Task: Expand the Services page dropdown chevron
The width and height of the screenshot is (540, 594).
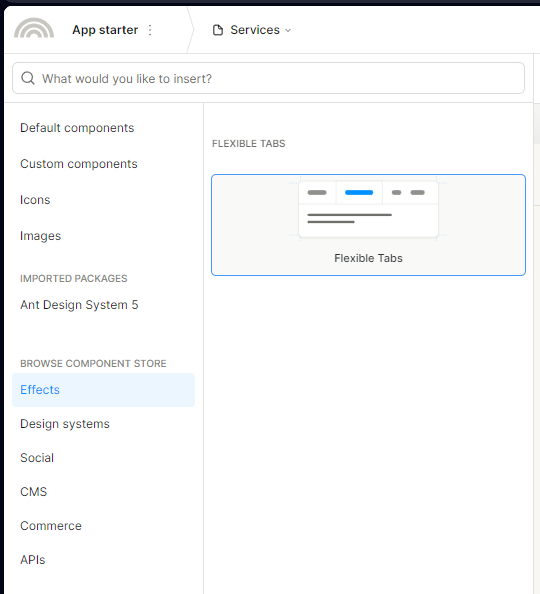Action: pyautogui.click(x=288, y=30)
